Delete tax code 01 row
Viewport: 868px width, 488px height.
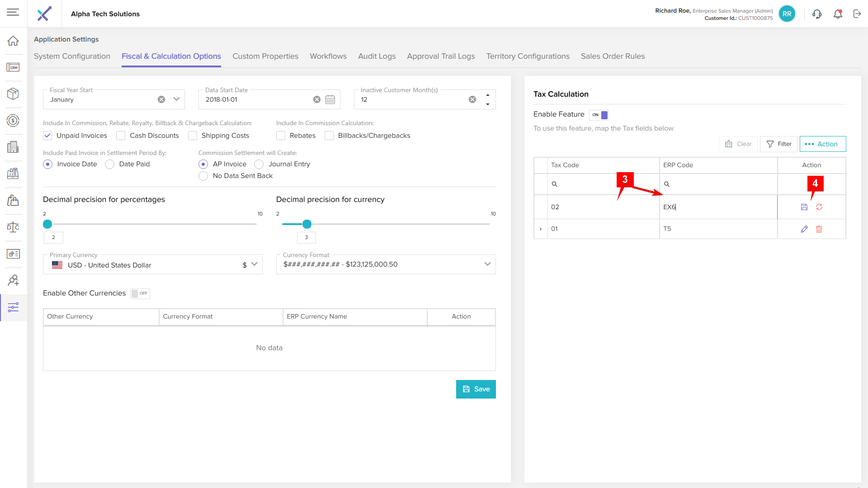pos(819,229)
